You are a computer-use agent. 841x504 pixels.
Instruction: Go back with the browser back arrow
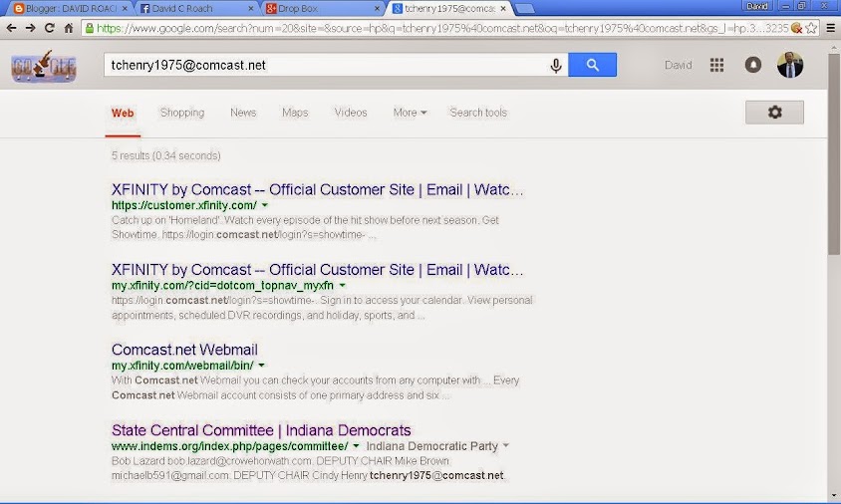(11, 28)
